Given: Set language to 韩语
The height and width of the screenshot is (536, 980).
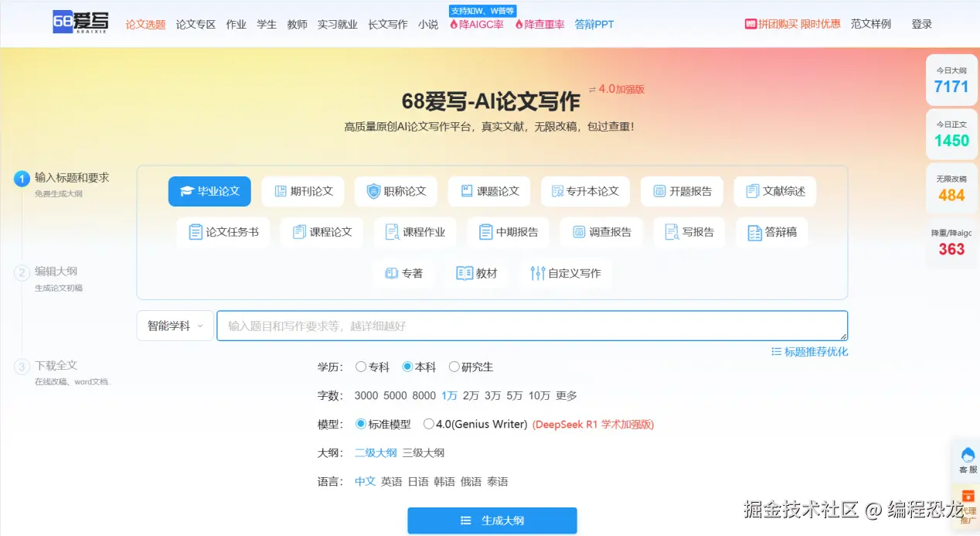Looking at the screenshot, I should pos(444,482).
